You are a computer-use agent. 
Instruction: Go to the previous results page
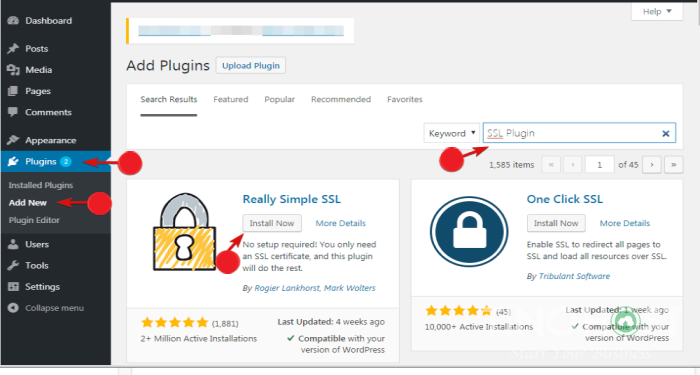(573, 165)
